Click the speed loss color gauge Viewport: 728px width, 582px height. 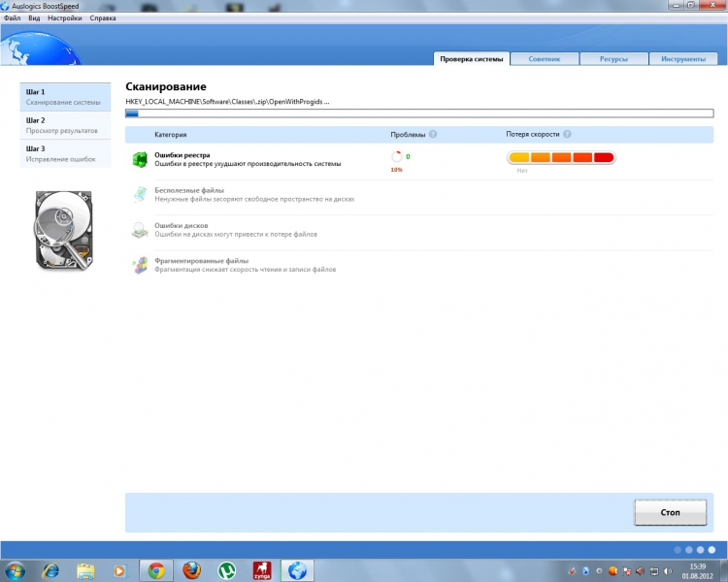coord(561,157)
